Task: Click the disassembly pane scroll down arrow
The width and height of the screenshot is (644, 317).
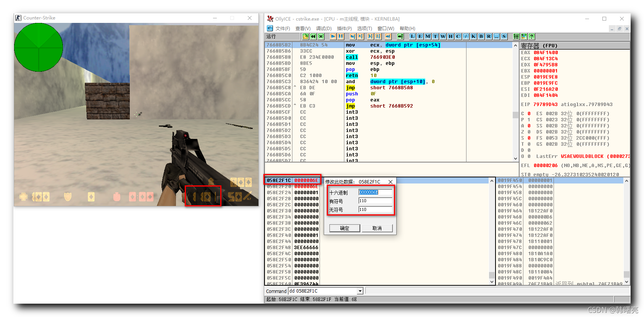Action: (516, 159)
